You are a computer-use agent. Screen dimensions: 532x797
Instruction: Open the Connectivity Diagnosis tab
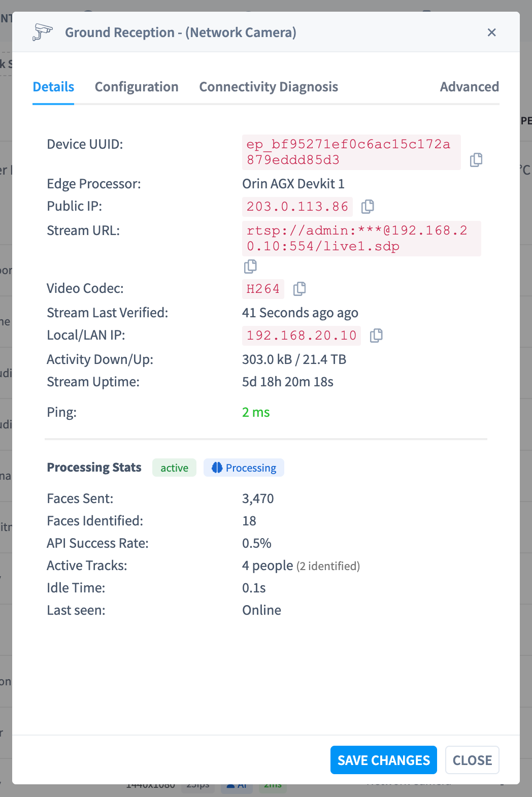point(269,87)
